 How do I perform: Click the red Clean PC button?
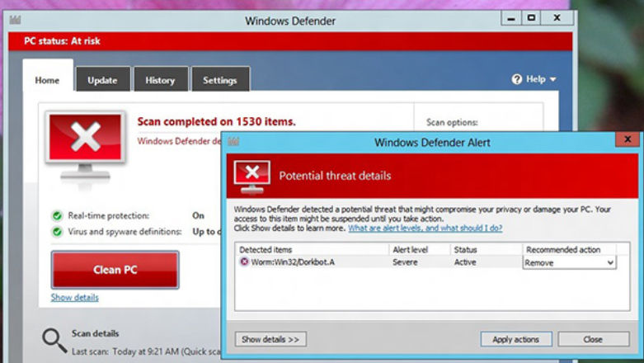point(115,270)
